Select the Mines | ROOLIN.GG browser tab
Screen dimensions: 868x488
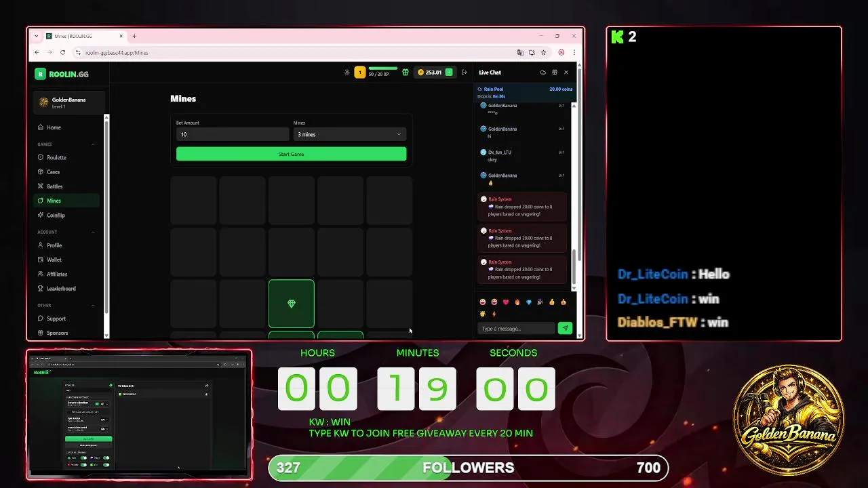click(x=85, y=36)
